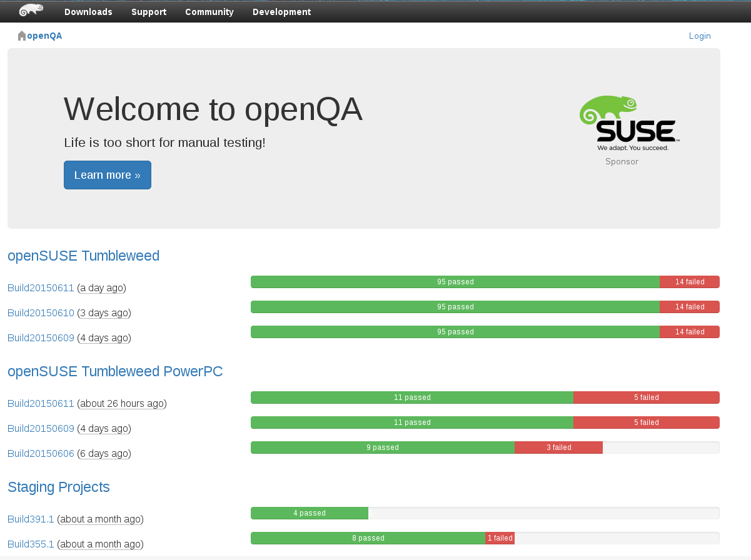The image size is (751, 560).
Task: Open Tumbleweed Build20150609 from 4 days ago
Action: click(41, 338)
